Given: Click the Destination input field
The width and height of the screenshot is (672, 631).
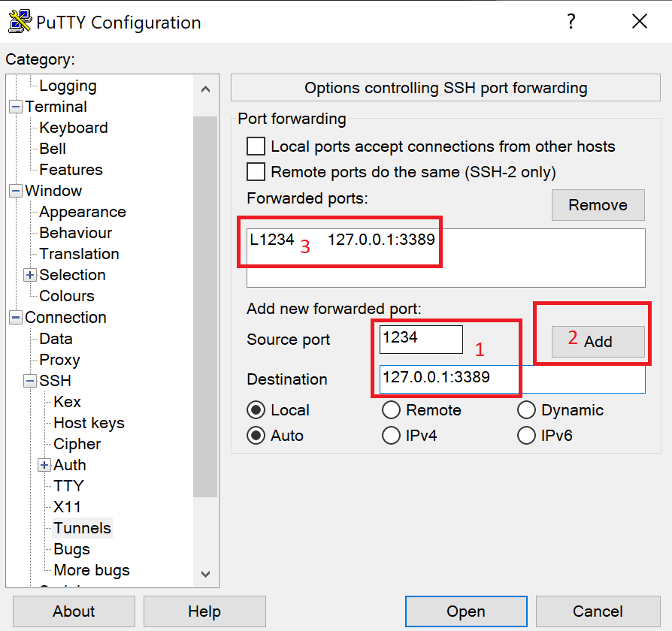Looking at the screenshot, I should (512, 379).
